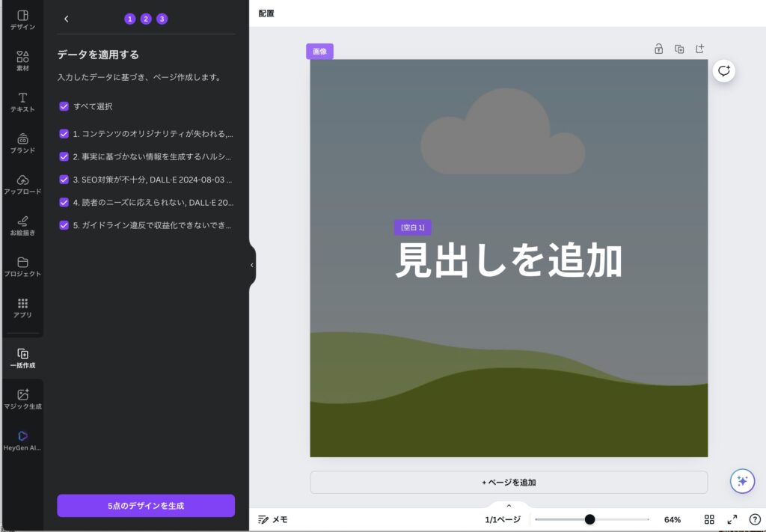The width and height of the screenshot is (766, 532).
Task: Open the 配置 menu in top toolbar
Action: tap(266, 13)
